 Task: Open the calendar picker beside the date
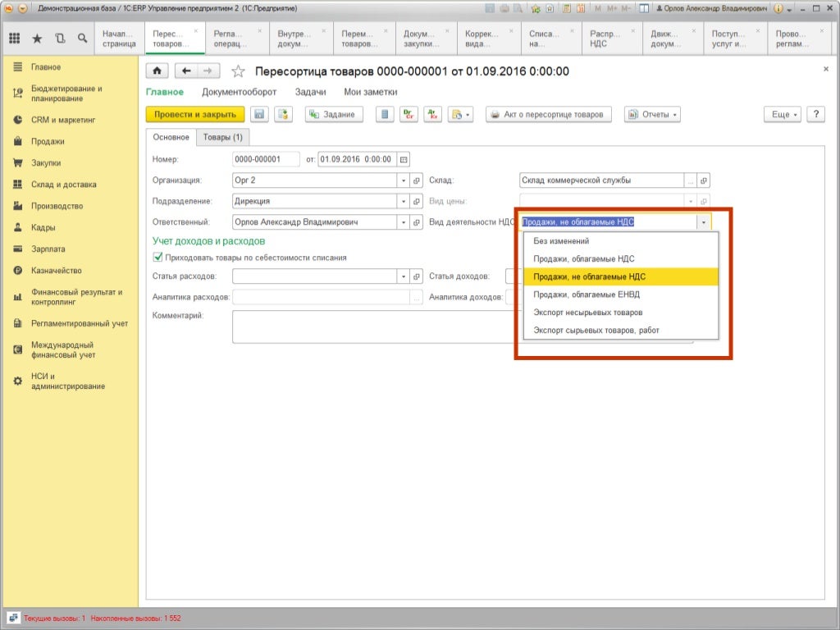point(404,159)
